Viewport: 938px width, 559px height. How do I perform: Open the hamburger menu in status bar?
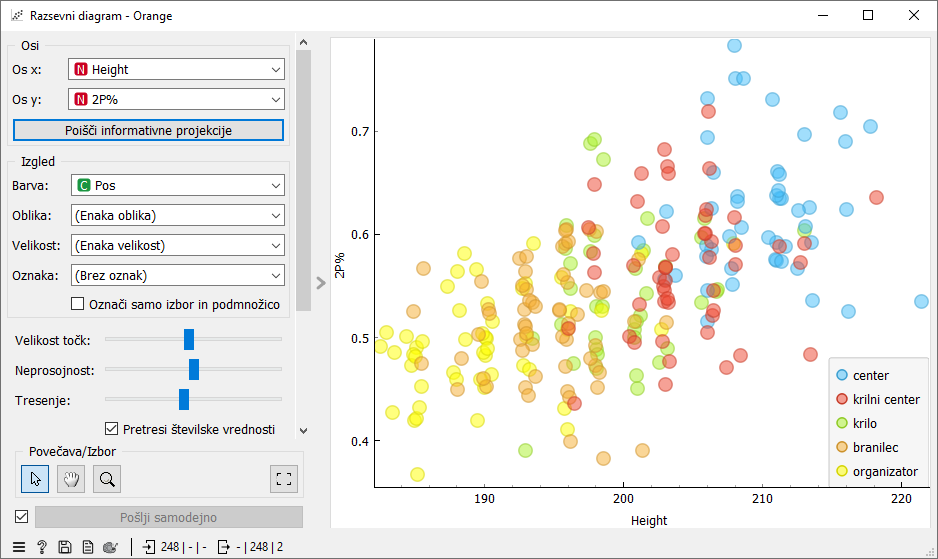[19, 547]
